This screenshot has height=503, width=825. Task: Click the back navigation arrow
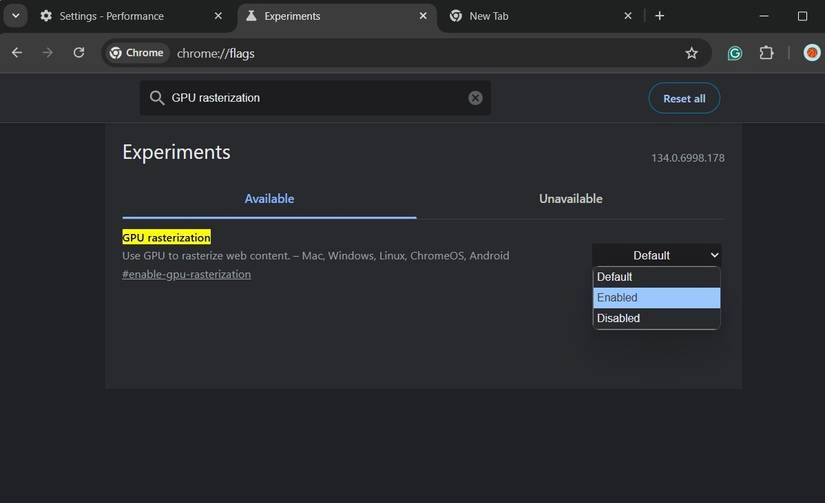[17, 53]
